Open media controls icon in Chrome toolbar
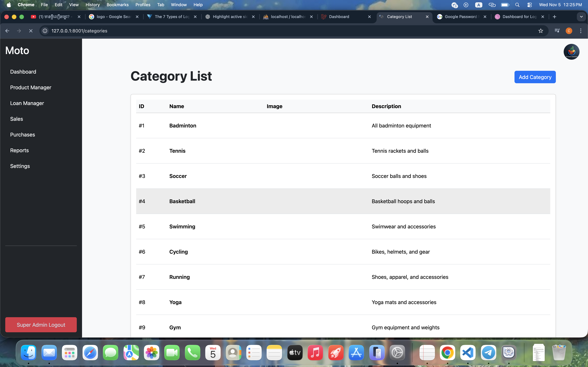The image size is (588, 367). pos(557,31)
